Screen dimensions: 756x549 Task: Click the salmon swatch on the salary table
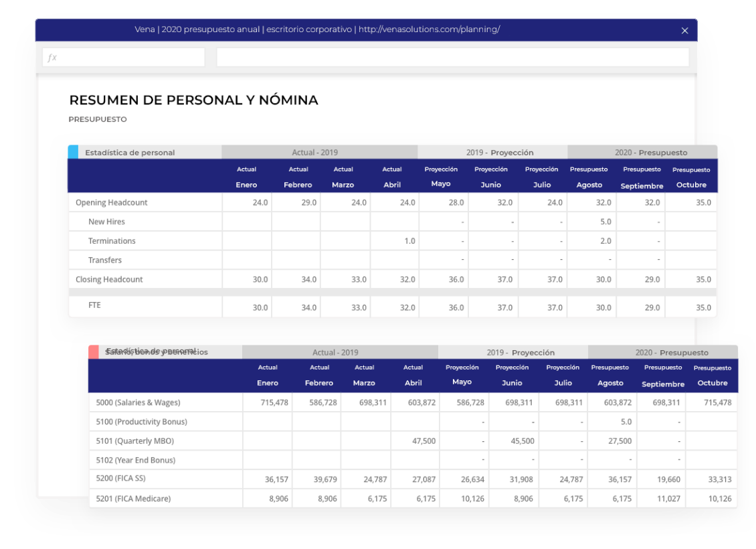click(94, 352)
